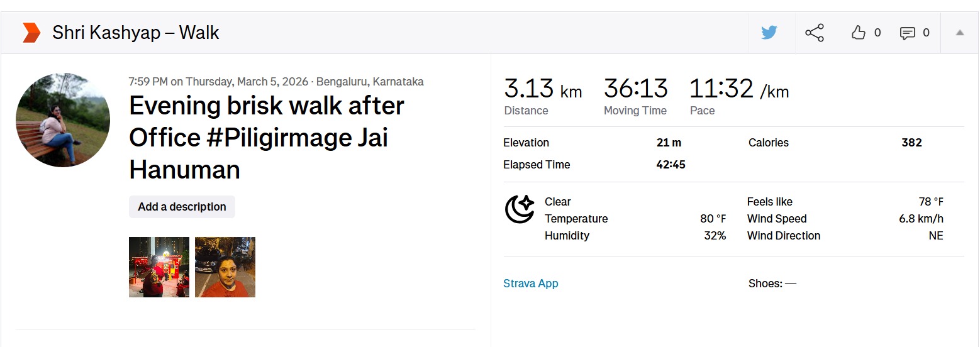980x347 pixels.
Task: Click the 36:13 moving time stat
Action: [x=635, y=89]
